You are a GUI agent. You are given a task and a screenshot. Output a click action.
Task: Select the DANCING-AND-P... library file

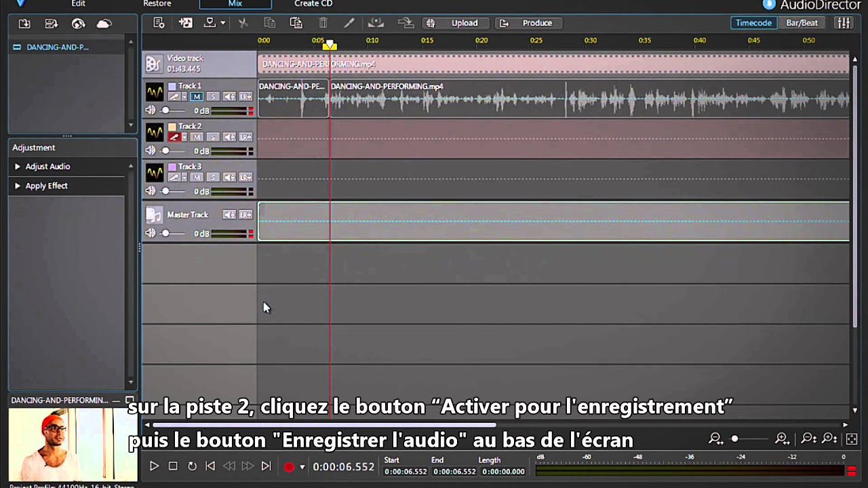57,47
